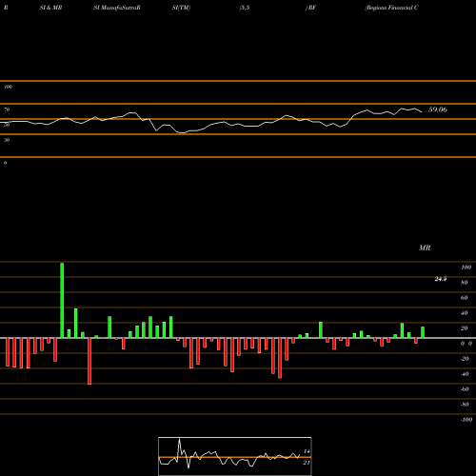
Task: Click the RSI value 59.06 label
Action: (438, 109)
